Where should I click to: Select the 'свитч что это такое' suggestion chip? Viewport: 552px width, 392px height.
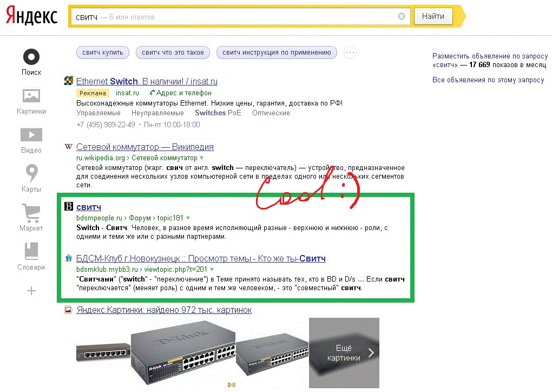[x=173, y=53]
